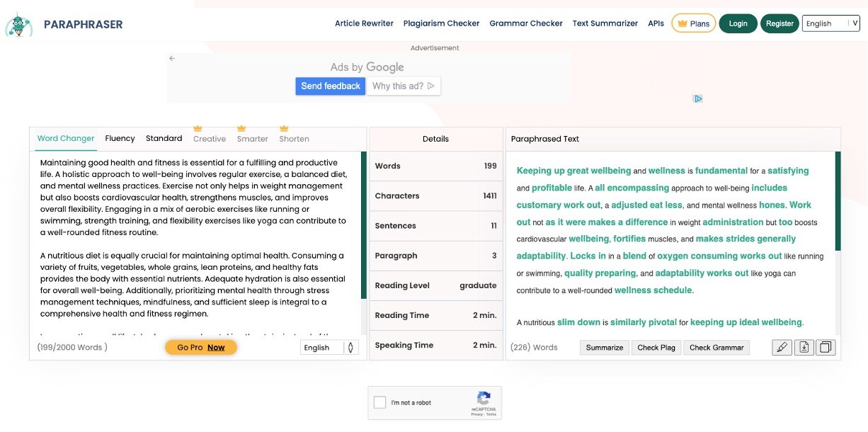Open the APIs navigation link
Image resolution: width=868 pixels, height=432 pixels.
[x=656, y=23]
